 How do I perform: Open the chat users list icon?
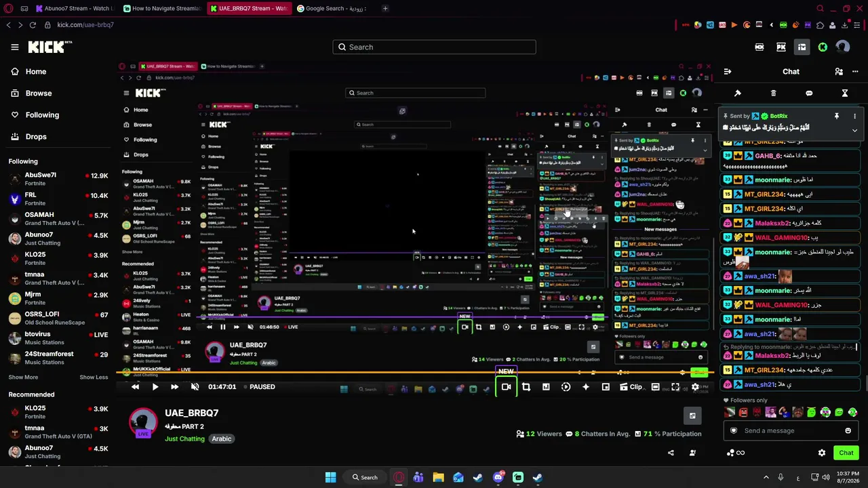coord(839,71)
